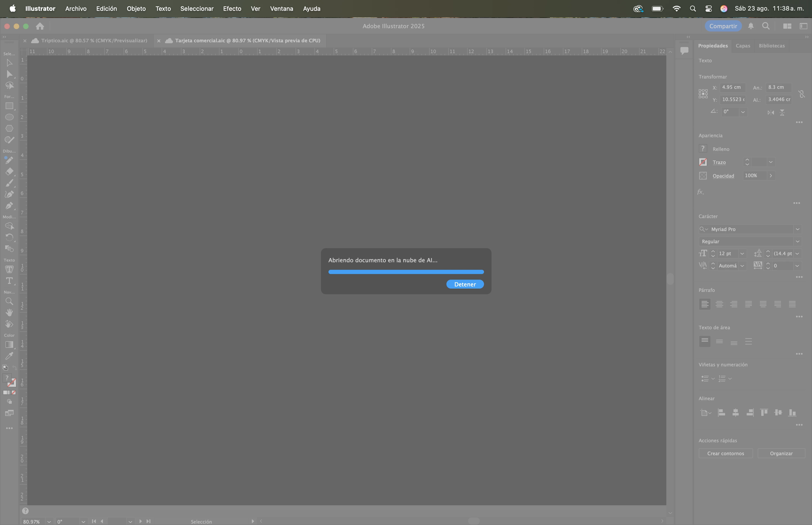Select the Zoom tool
The image size is (812, 525).
click(9, 301)
